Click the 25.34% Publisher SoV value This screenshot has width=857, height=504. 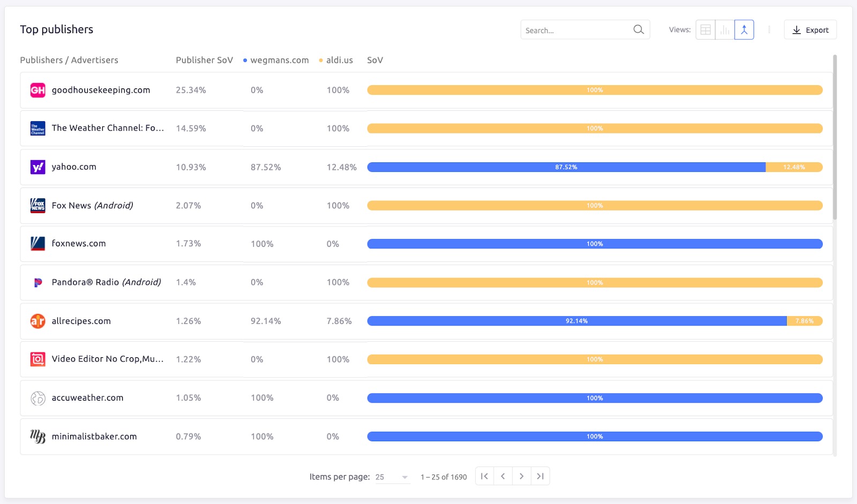coord(191,90)
